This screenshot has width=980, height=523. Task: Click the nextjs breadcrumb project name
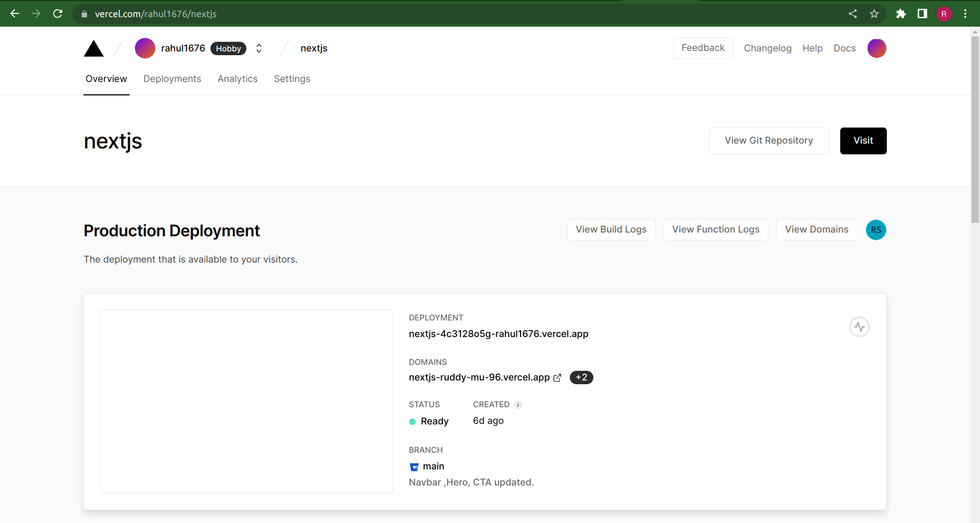point(314,48)
